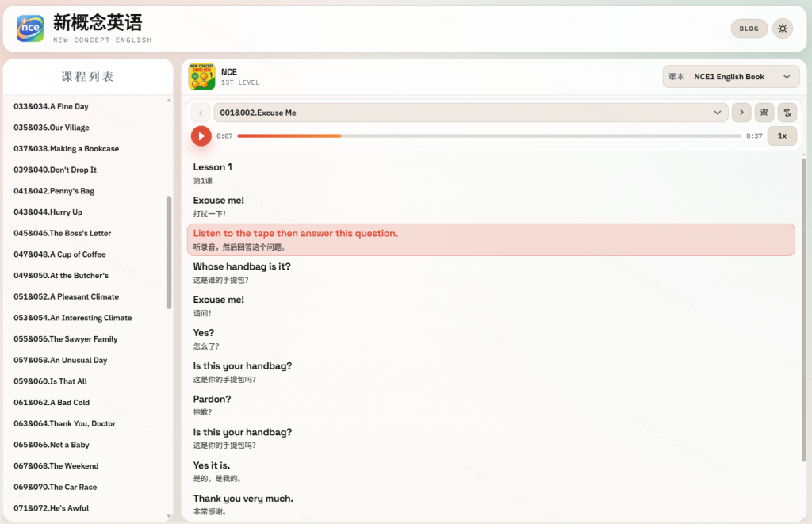Screen dimensions: 812x524
Task: Click the NCE book cover thumbnail
Action: (201, 77)
